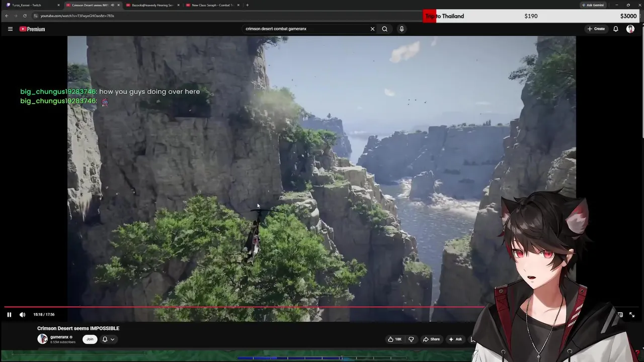View site information icon in address bar

(x=35, y=16)
